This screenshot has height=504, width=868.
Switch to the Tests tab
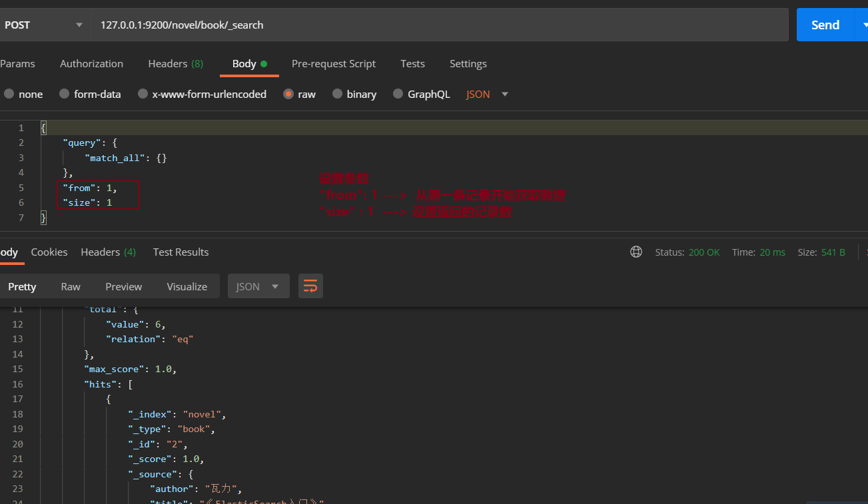pos(412,63)
